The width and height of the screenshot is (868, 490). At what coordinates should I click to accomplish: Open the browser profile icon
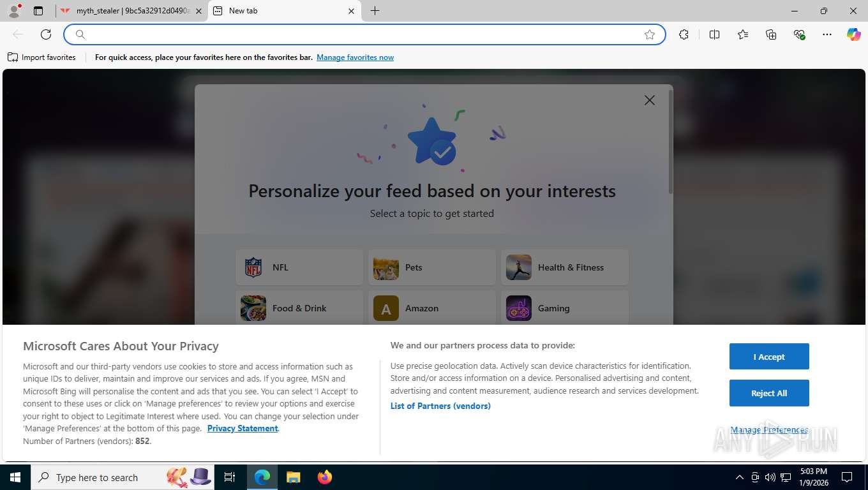[x=14, y=11]
